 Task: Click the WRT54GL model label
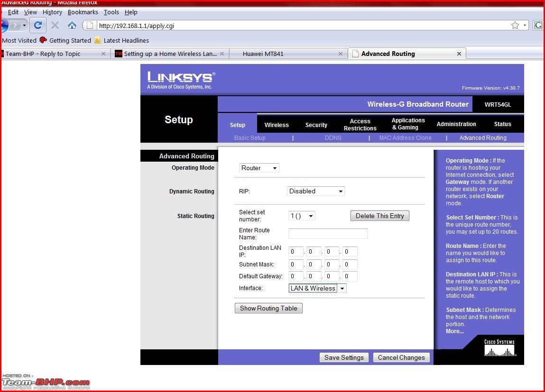point(498,104)
